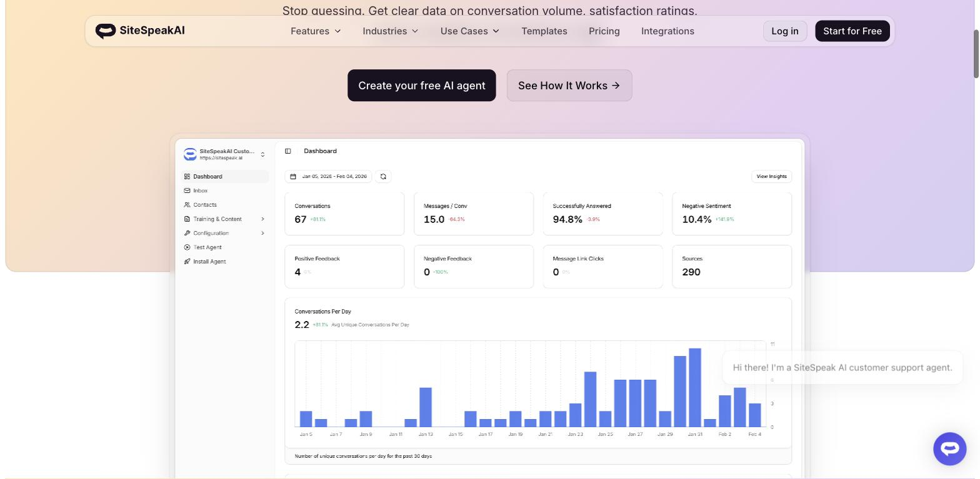Image resolution: width=980 pixels, height=479 pixels.
Task: Click the Sources 290 card
Action: [x=732, y=267]
